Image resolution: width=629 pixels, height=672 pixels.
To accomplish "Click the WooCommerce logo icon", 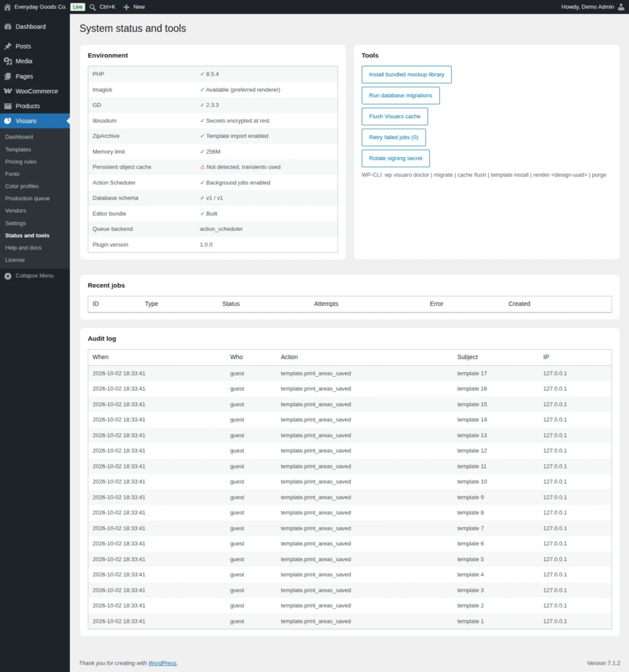I will tap(8, 91).
